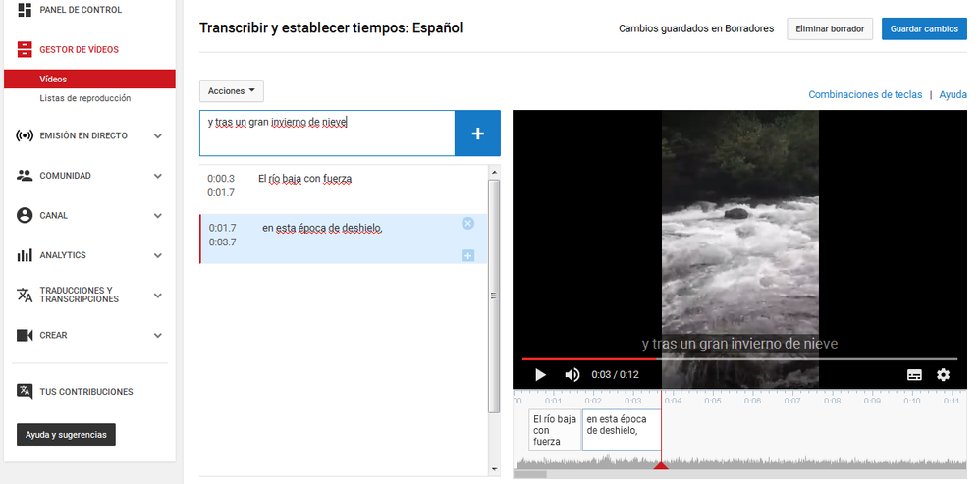Focus the caption text input field
The width and height of the screenshot is (980, 484).
(327, 133)
